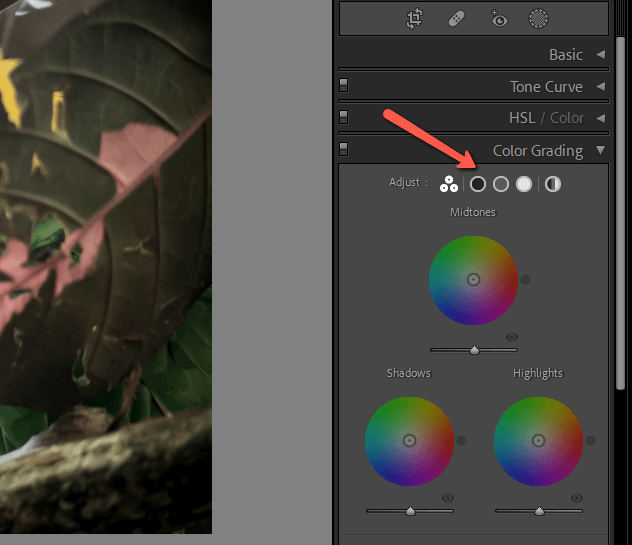
Task: Open the Masking tool
Action: point(538,19)
